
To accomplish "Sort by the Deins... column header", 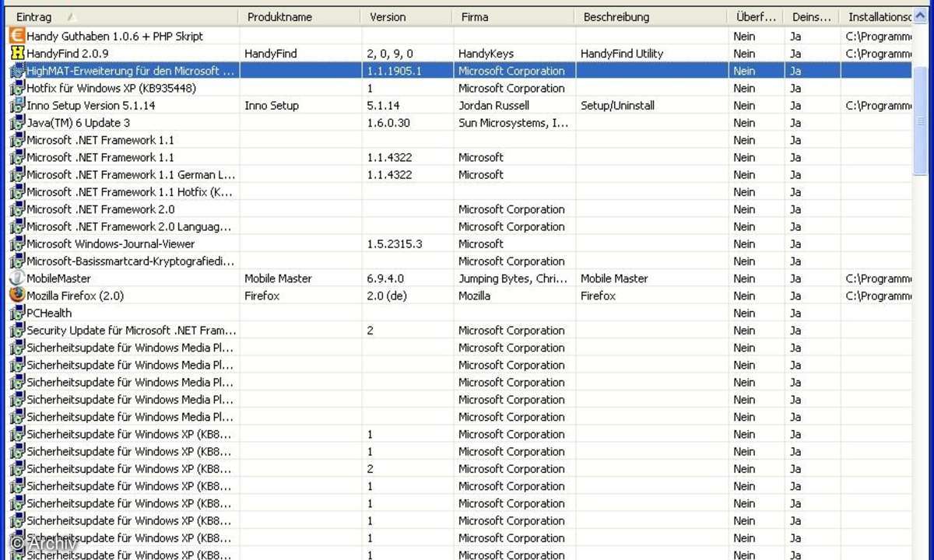I will click(812, 16).
